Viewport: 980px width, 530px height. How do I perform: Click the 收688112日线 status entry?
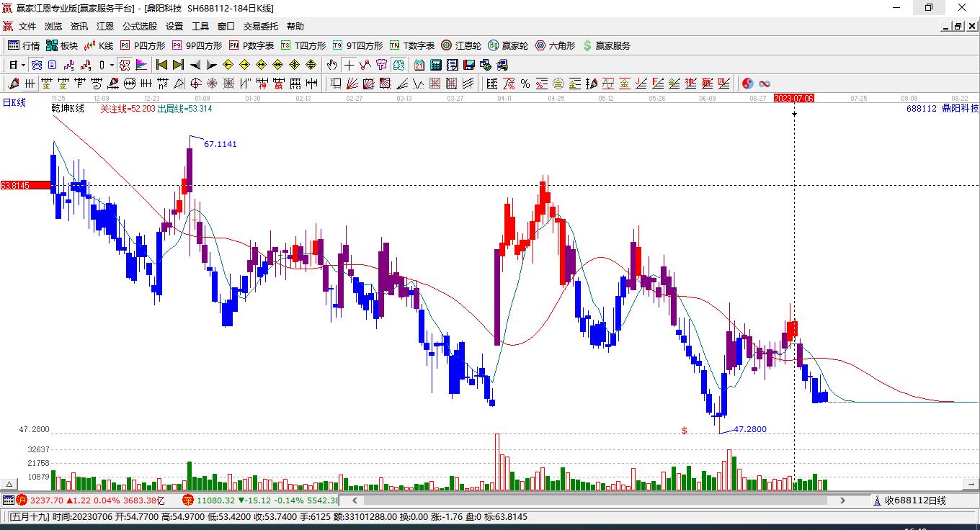click(x=915, y=500)
